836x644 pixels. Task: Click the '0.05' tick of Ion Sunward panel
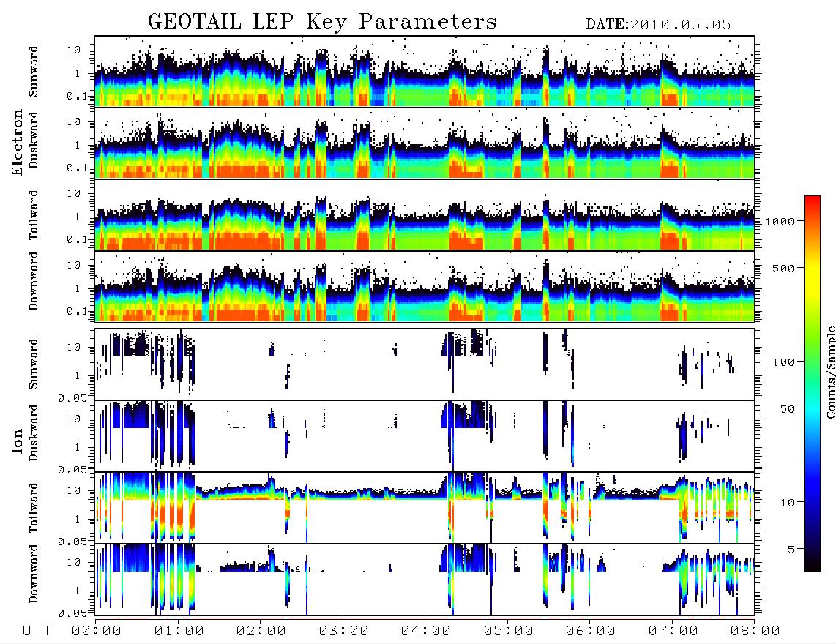pyautogui.click(x=72, y=398)
